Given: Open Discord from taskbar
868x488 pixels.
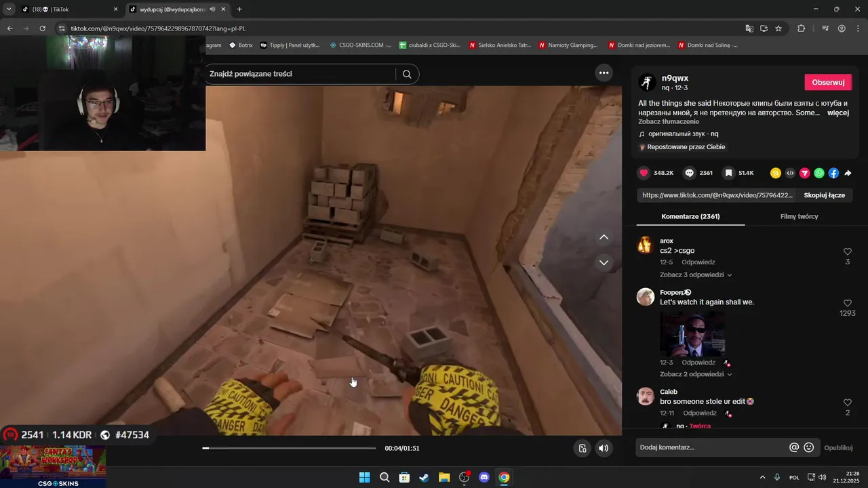Looking at the screenshot, I should [x=484, y=477].
